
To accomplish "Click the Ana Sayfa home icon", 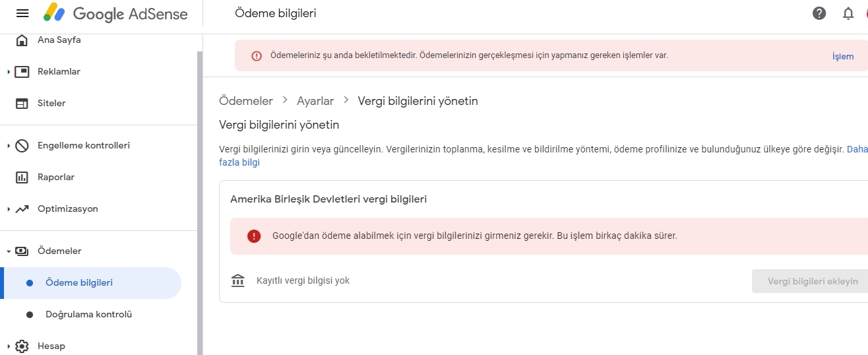I will [x=22, y=40].
